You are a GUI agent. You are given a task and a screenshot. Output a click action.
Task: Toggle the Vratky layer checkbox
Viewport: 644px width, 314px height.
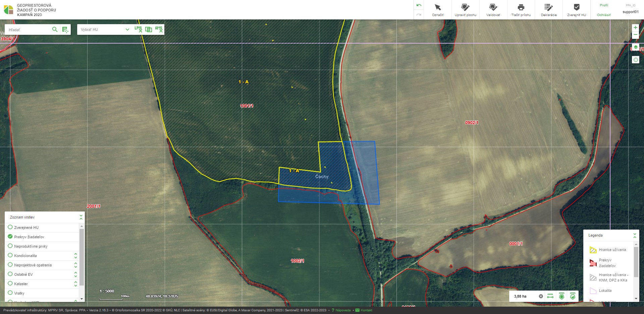[x=10, y=293]
